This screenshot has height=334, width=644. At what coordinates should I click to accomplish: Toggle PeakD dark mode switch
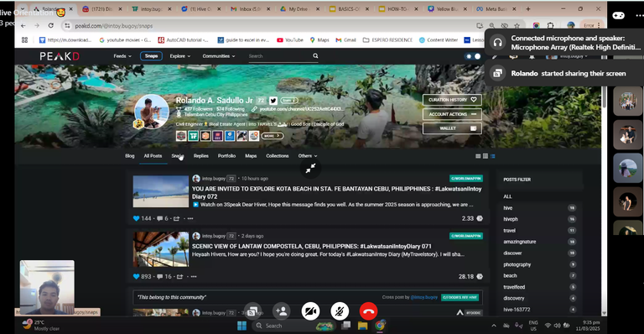pos(473,56)
